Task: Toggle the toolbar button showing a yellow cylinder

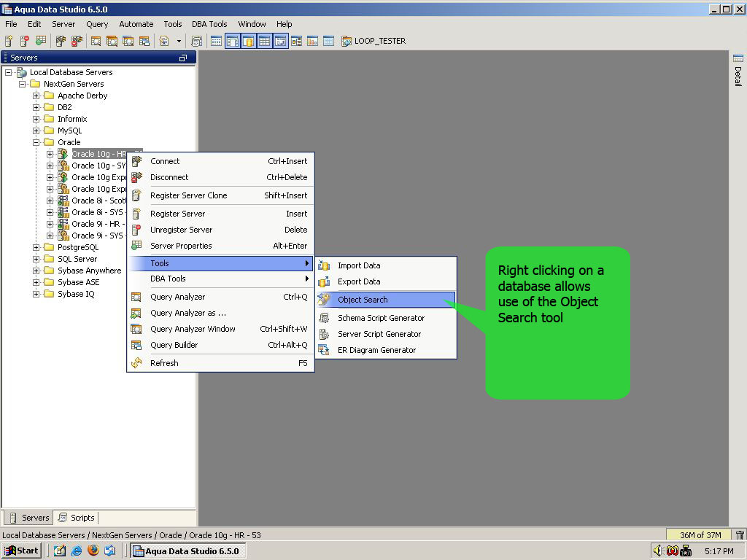Action: click(x=248, y=41)
